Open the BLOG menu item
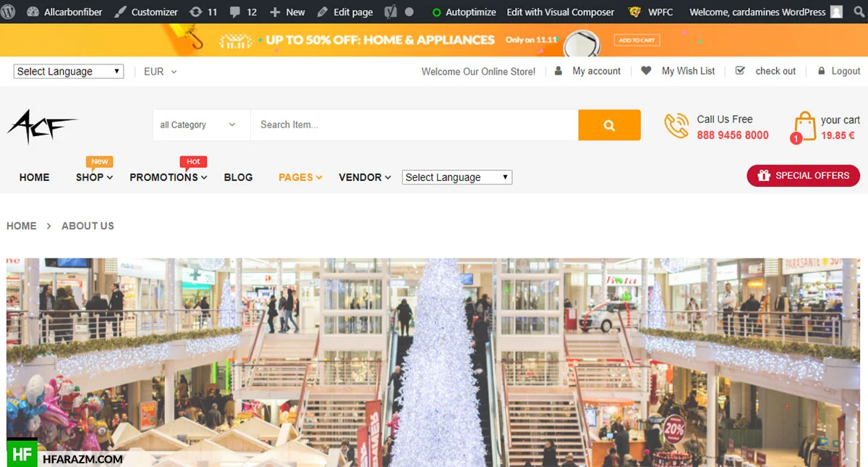This screenshot has width=868, height=467. (x=239, y=177)
